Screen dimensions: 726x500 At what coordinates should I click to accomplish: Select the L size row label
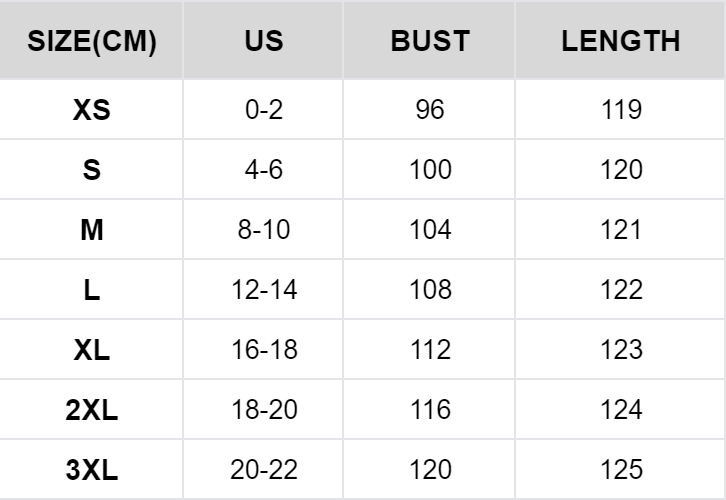click(x=92, y=290)
